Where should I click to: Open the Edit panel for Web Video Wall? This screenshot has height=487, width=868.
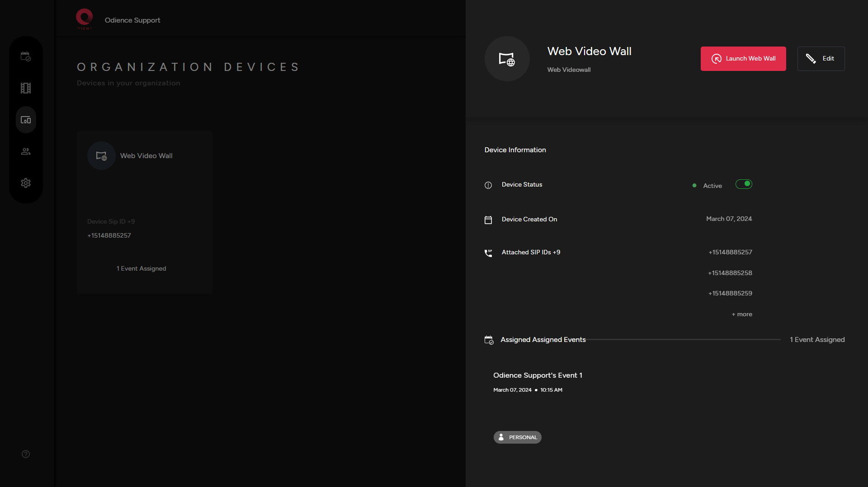[x=821, y=58]
